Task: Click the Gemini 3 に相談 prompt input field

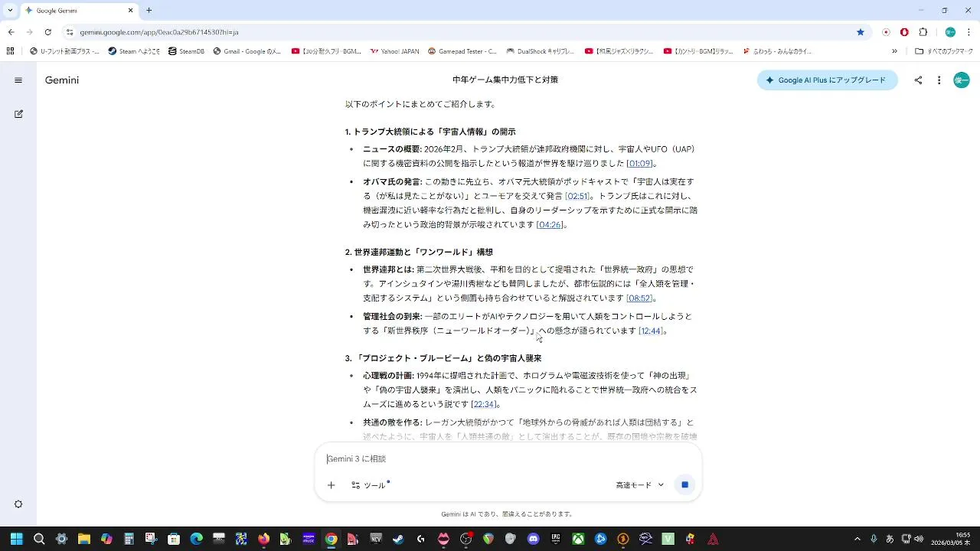Action: (x=508, y=459)
